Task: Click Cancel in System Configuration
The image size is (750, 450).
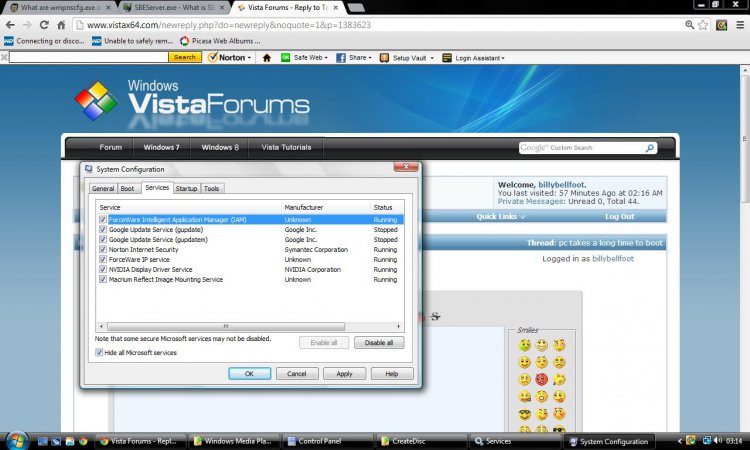Action: pos(297,373)
